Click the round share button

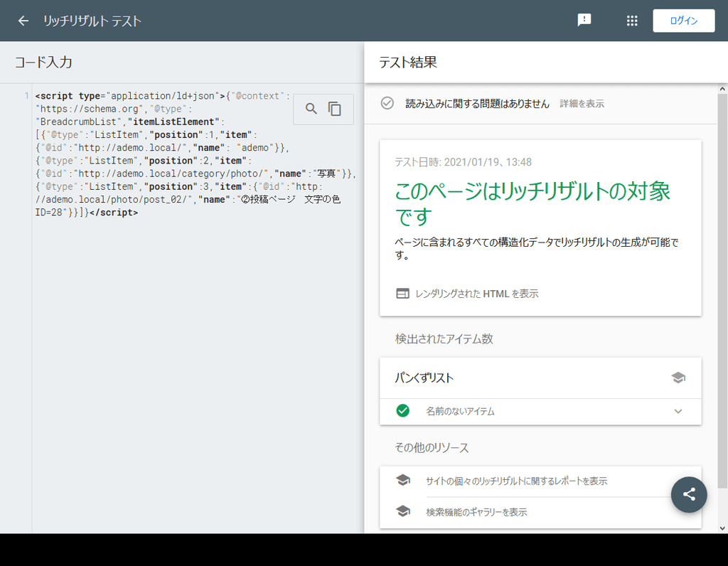pos(689,494)
